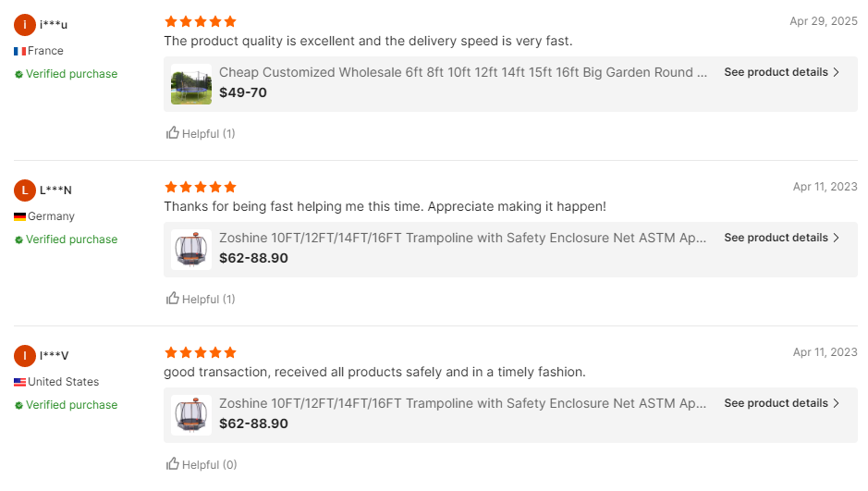Expand product details chevron in I***V's review
The image size is (868, 491).
(x=837, y=403)
